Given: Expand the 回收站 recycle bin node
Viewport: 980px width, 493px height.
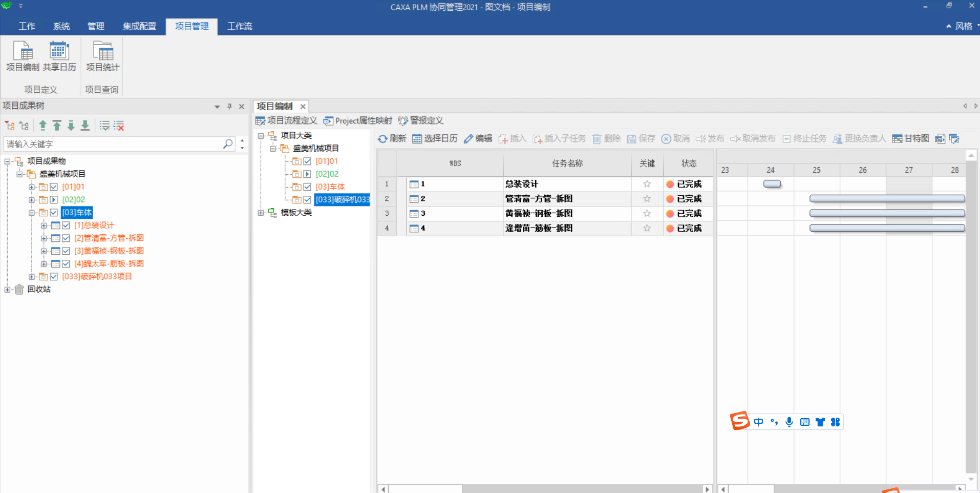Looking at the screenshot, I should point(8,290).
